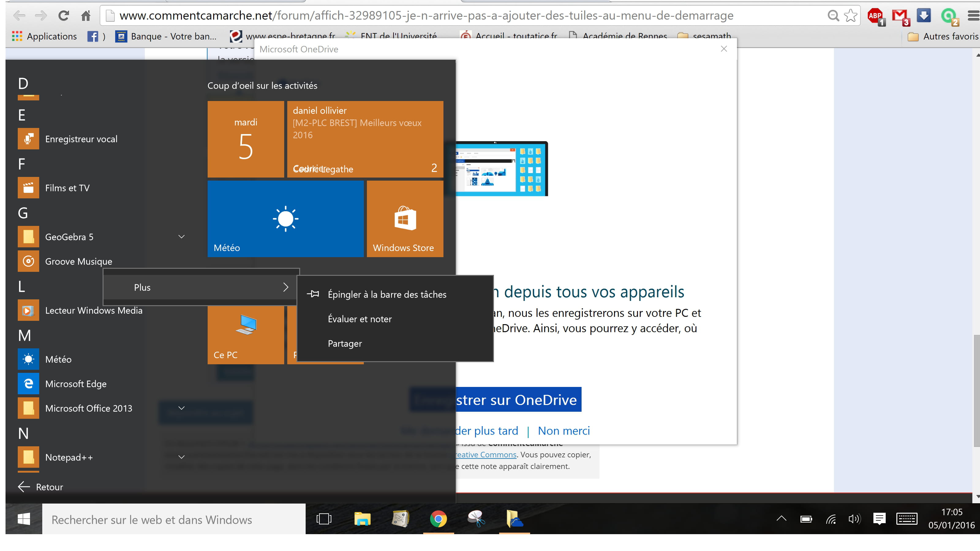Click Non merci in OneDrive dialog

click(x=564, y=431)
